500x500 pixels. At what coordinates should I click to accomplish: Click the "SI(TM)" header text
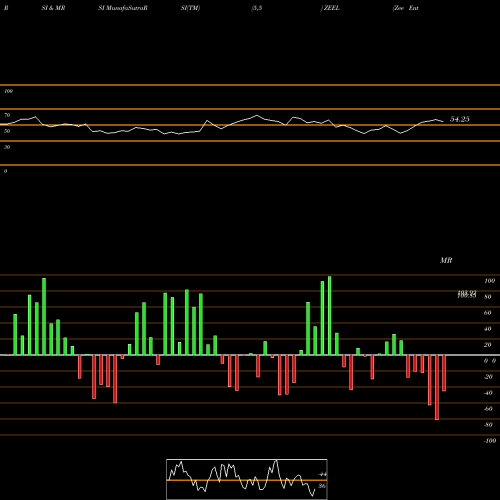coord(190,8)
